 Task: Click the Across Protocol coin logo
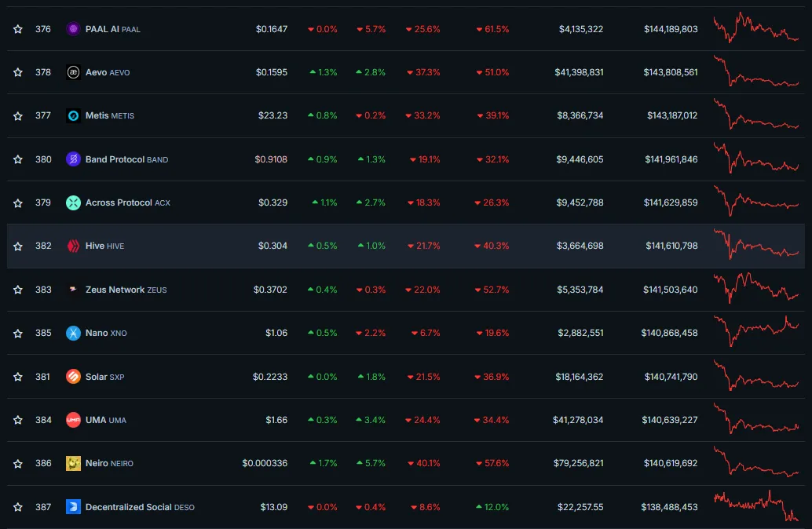pos(73,203)
